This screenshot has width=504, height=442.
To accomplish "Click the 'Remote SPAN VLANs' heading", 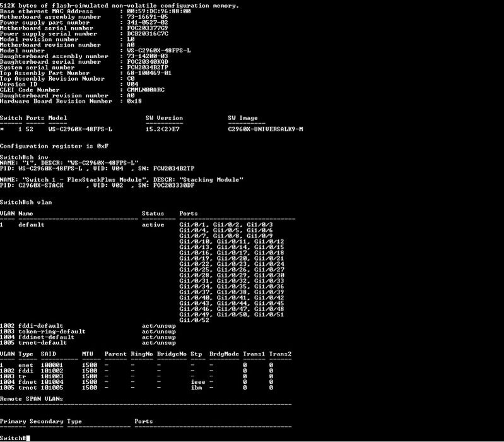I will pyautogui.click(x=32, y=399).
